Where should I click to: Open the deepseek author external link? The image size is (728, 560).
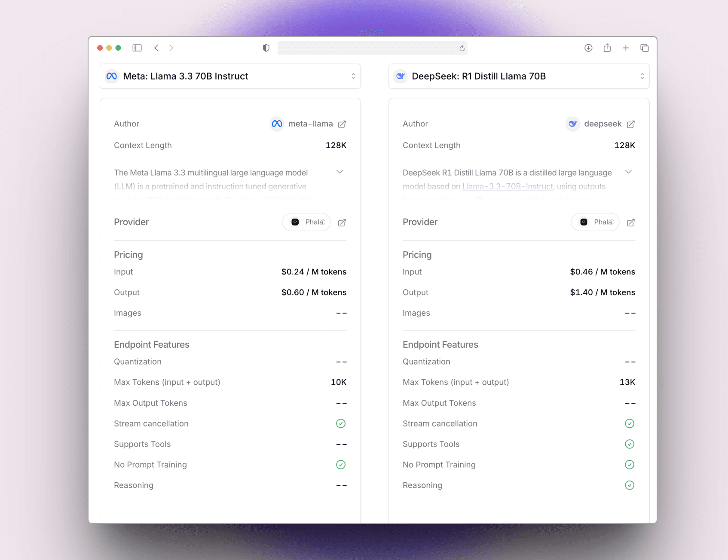tap(631, 125)
